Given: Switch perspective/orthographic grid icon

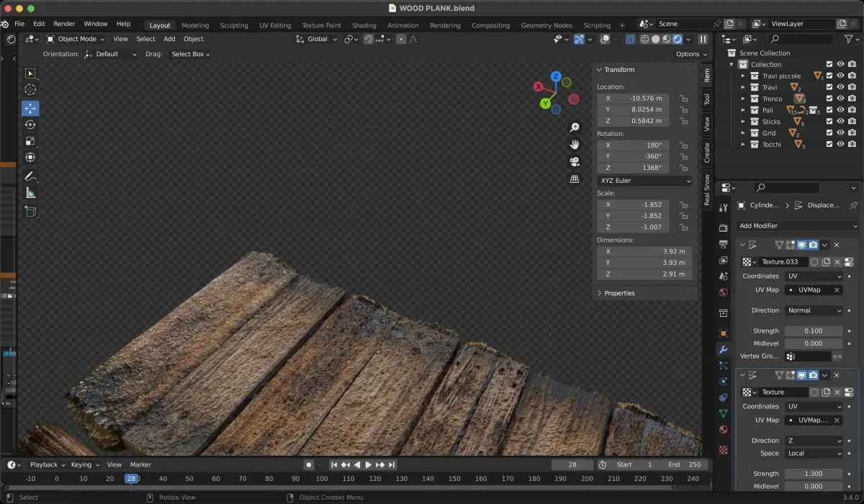Looking at the screenshot, I should tap(575, 179).
